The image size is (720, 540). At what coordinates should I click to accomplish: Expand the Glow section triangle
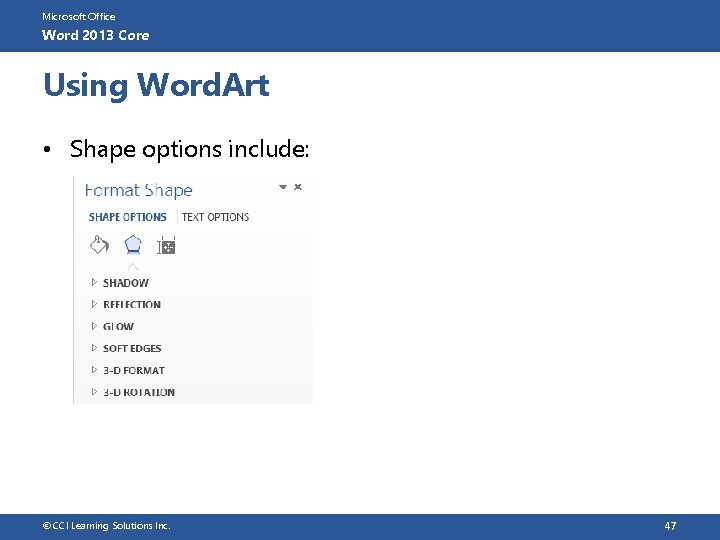click(x=94, y=326)
